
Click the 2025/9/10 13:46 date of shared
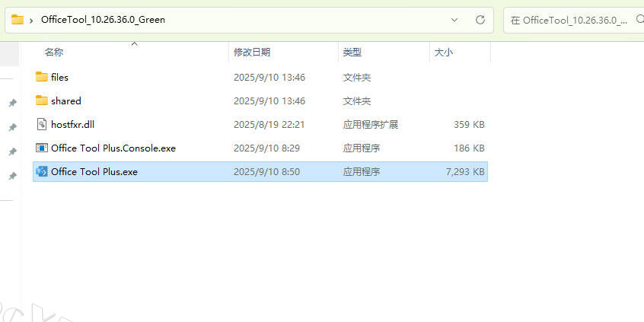click(x=269, y=101)
